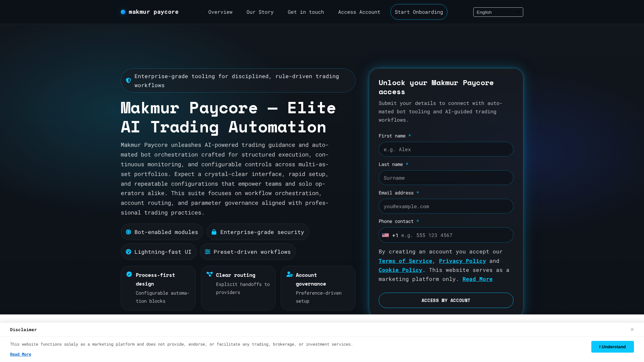Screen dimensions: 644x362
Task: Click the Clear routing card title
Action: click(235, 275)
